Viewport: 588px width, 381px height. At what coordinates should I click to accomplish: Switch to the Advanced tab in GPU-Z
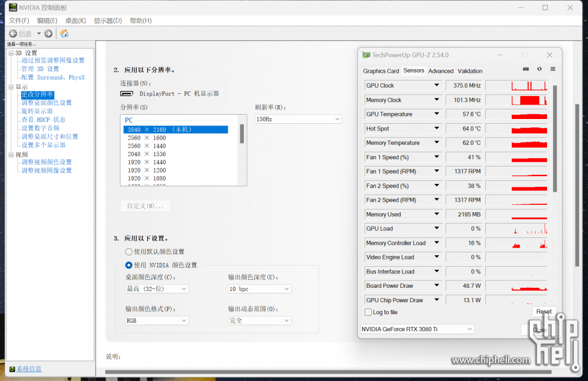tap(441, 71)
